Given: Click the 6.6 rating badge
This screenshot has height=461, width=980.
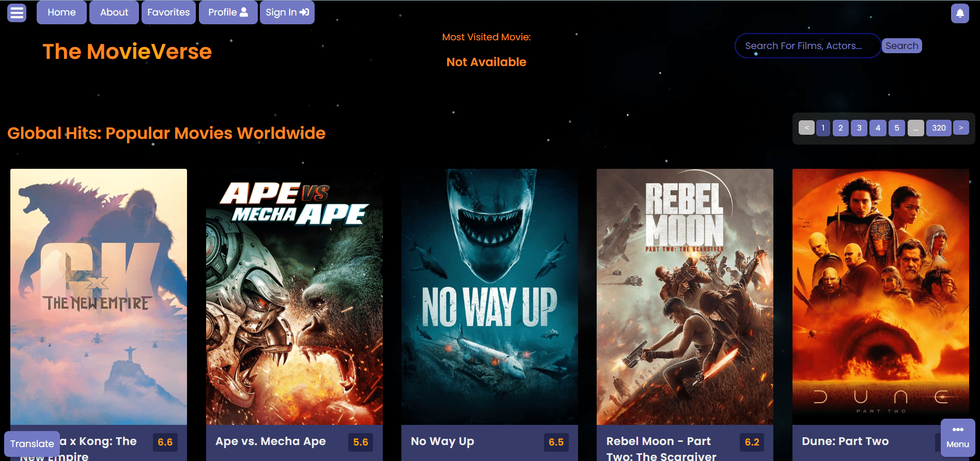Looking at the screenshot, I should [x=165, y=442].
